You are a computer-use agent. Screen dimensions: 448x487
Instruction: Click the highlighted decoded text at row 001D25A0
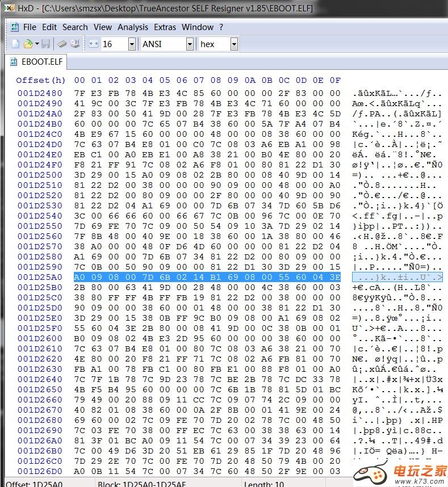[397, 277]
